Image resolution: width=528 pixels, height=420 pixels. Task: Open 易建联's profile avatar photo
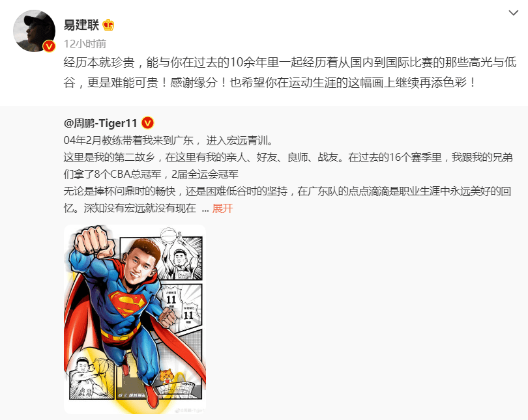pyautogui.click(x=35, y=31)
